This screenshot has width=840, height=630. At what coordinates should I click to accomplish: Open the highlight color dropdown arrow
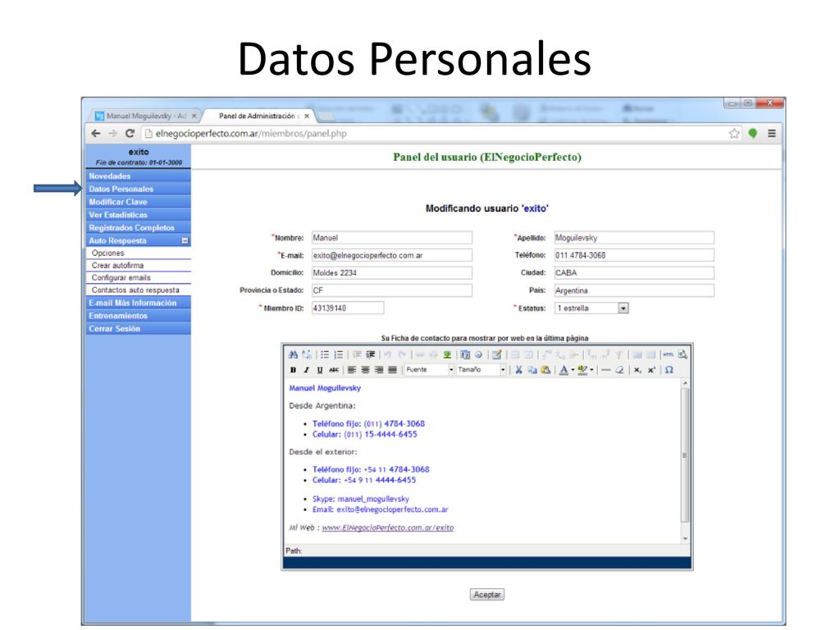pos(591,370)
